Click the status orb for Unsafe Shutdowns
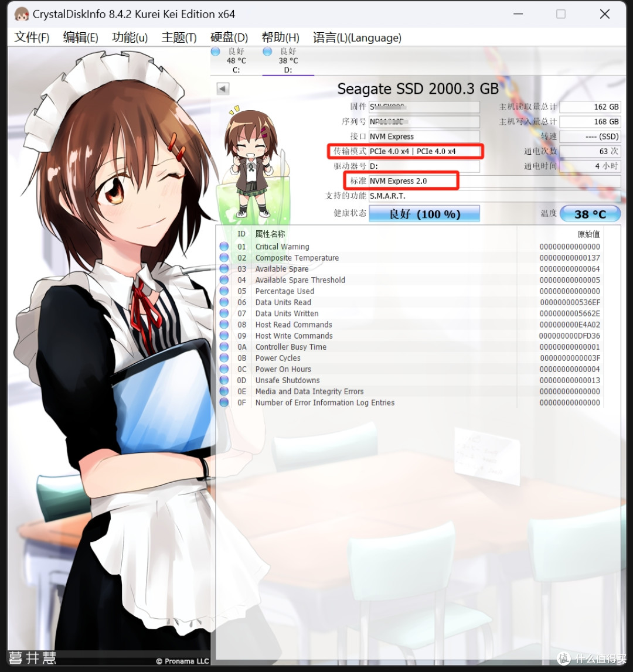The width and height of the screenshot is (633, 672). [x=224, y=380]
